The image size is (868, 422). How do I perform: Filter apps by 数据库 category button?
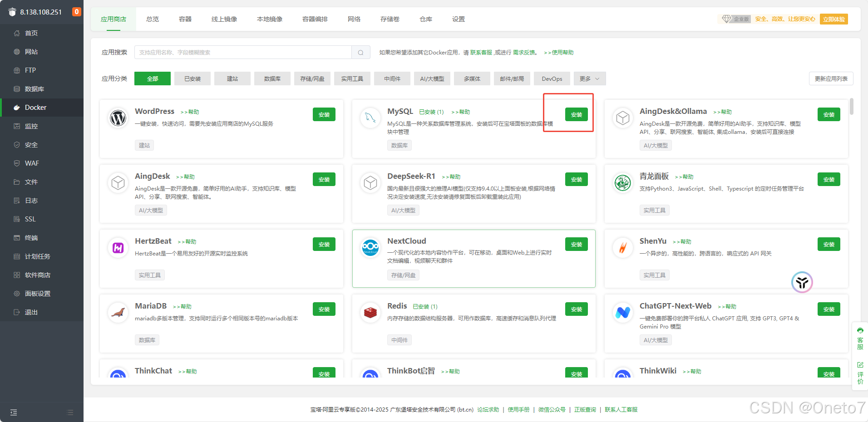coord(272,79)
